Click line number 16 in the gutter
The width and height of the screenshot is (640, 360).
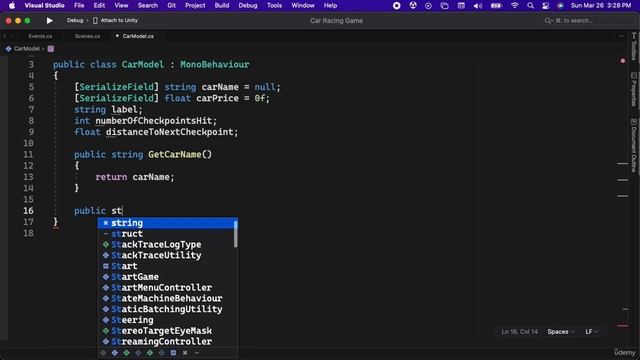click(x=28, y=211)
